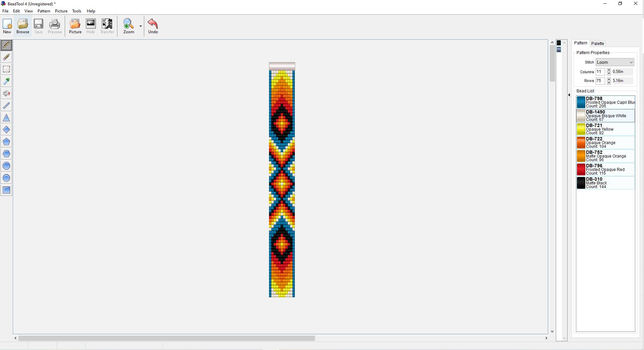Select bead DB-310 Matte Black
Screen dimensions: 644x350
pos(605,183)
